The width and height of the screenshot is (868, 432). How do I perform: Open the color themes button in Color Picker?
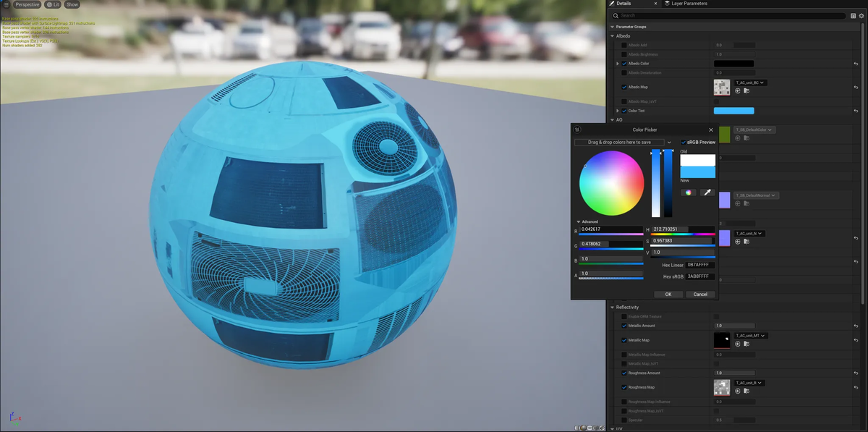coord(688,192)
